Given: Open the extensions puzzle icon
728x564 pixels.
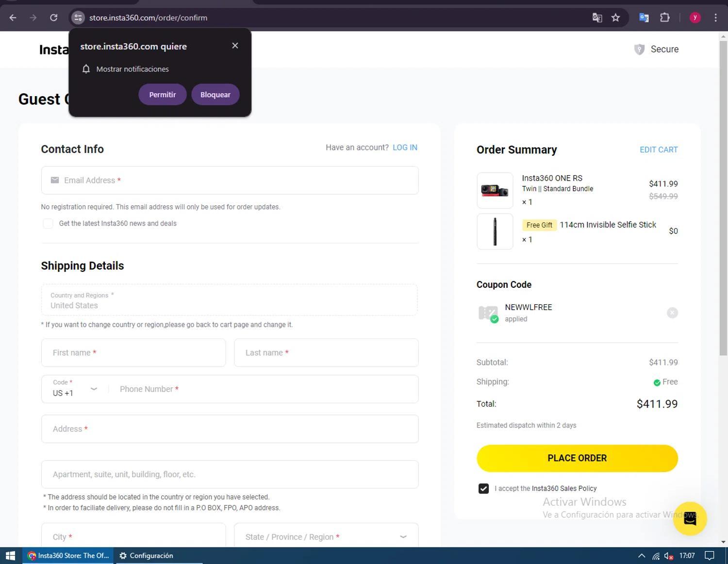Looking at the screenshot, I should [665, 18].
